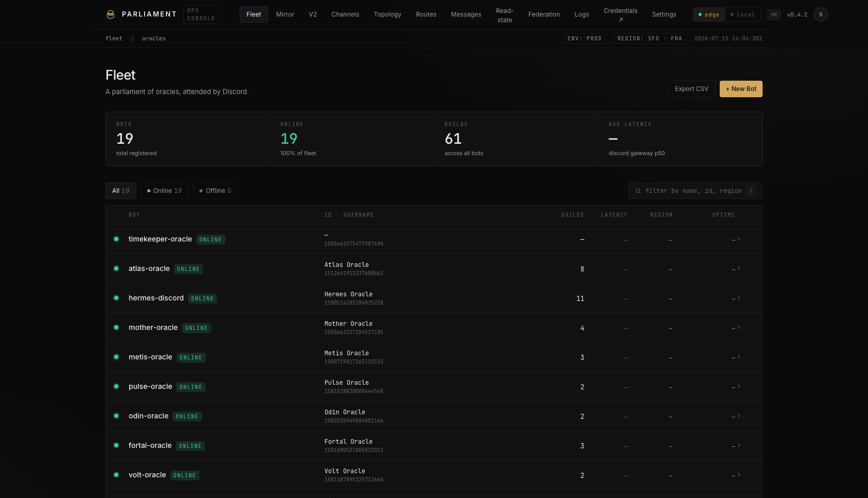Expand the hermes-discord row chevron
This screenshot has width=868, height=498.
coord(739,298)
